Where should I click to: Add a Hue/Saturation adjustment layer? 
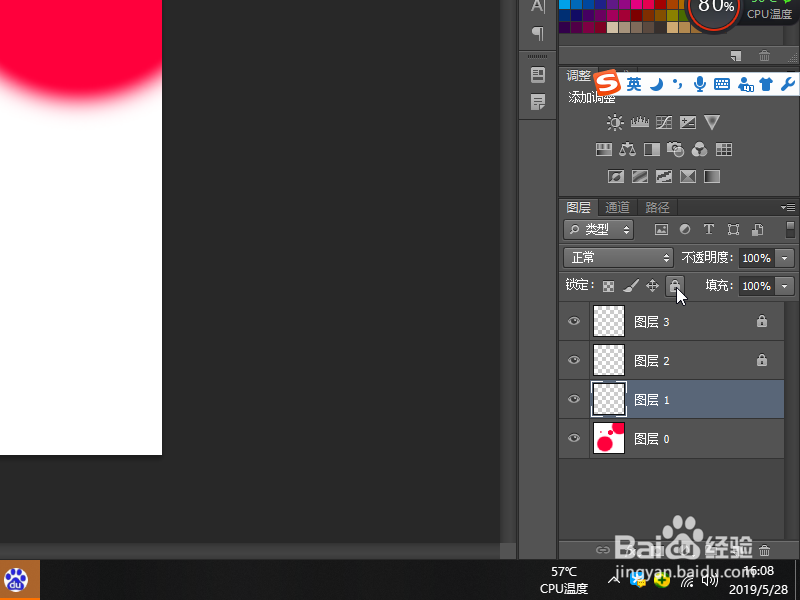point(604,149)
